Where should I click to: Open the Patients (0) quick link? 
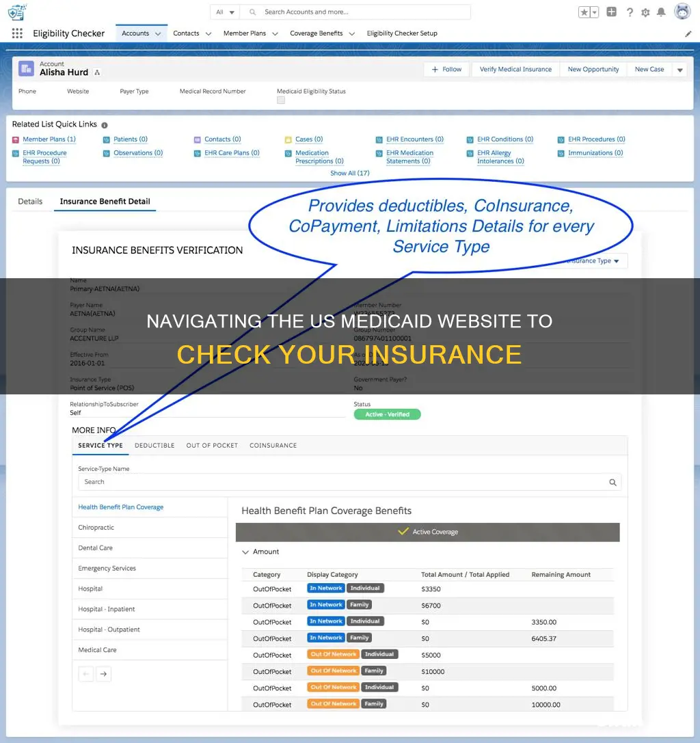coord(131,139)
